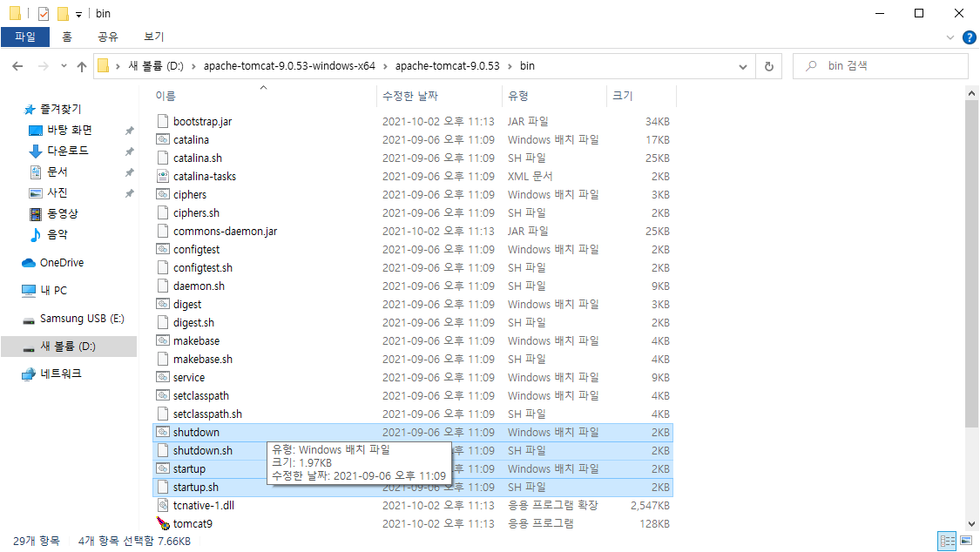The image size is (980, 552).
Task: Select 네트워크 in navigation pane
Action: 61,374
